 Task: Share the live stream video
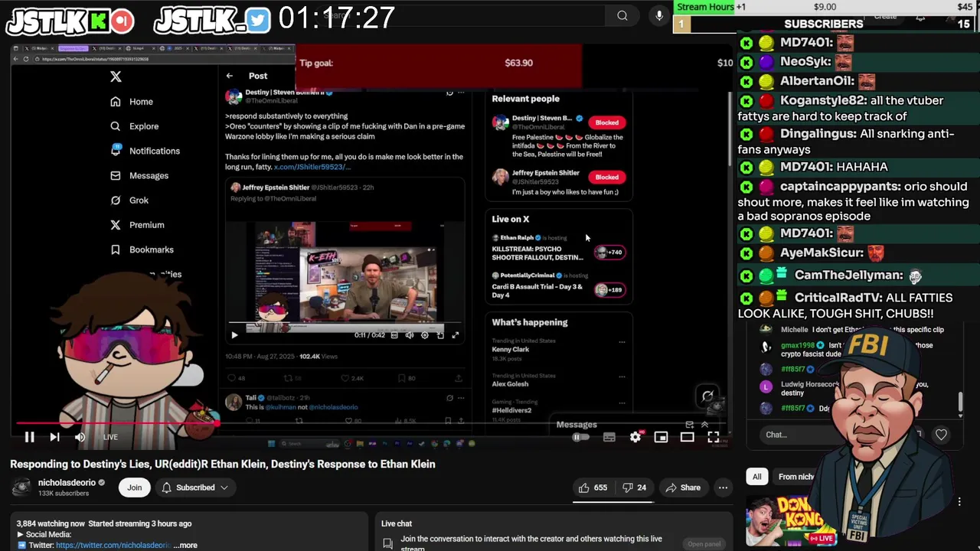pyautogui.click(x=683, y=487)
